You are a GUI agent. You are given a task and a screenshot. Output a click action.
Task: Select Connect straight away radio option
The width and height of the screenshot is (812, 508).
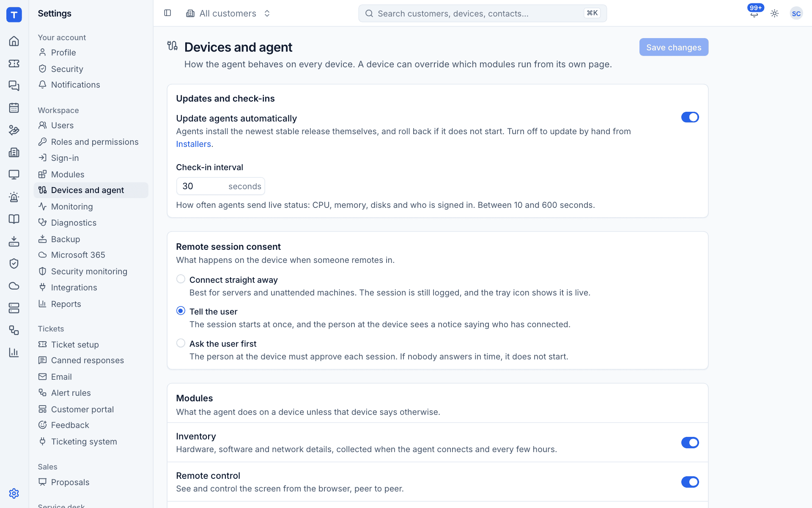pos(181,279)
